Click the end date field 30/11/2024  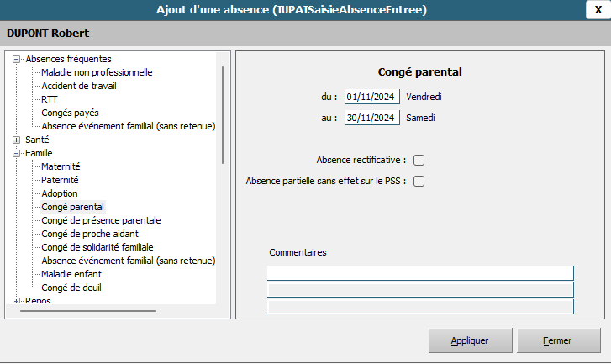(371, 119)
